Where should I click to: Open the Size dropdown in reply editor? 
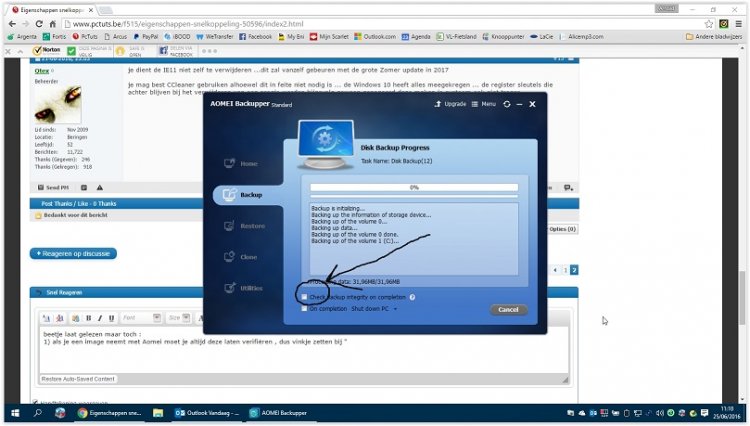coord(179,317)
